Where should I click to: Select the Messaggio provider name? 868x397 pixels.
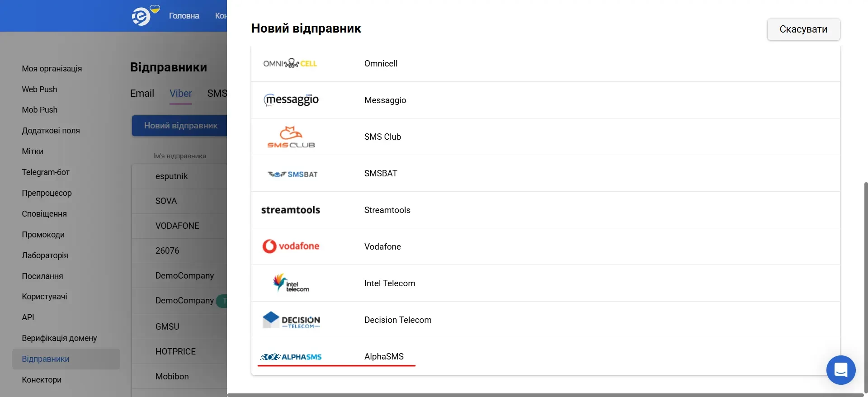click(x=385, y=100)
